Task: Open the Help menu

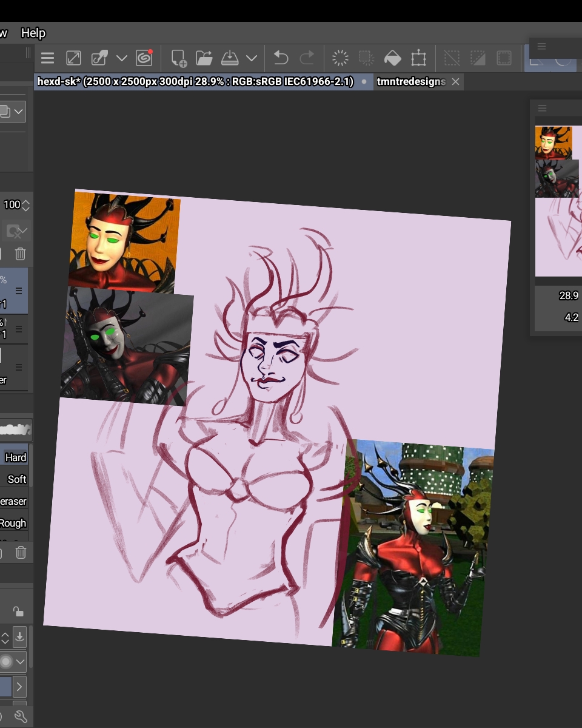Action: coord(33,33)
